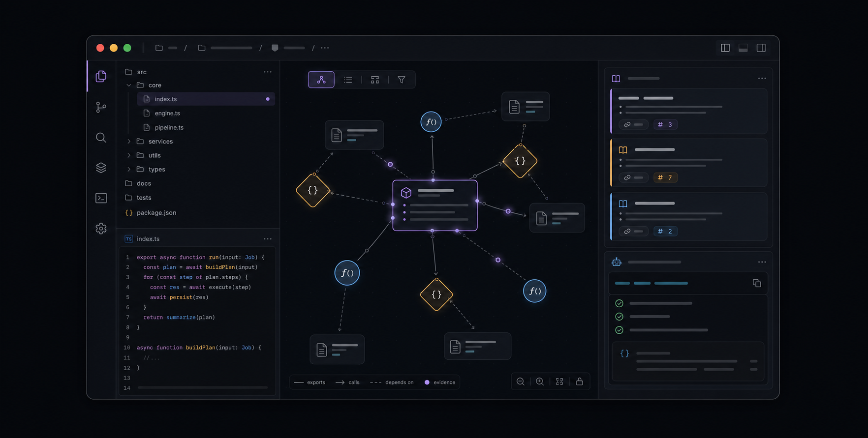
Task: Click the orange # 7 reference badge
Action: tap(665, 177)
